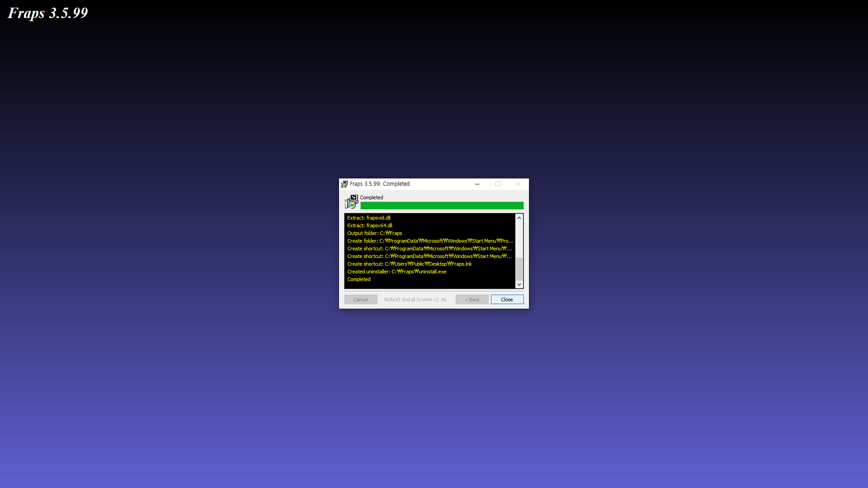The image size is (868, 488).
Task: Click the scrollbar thumb in install log
Action: point(519,269)
